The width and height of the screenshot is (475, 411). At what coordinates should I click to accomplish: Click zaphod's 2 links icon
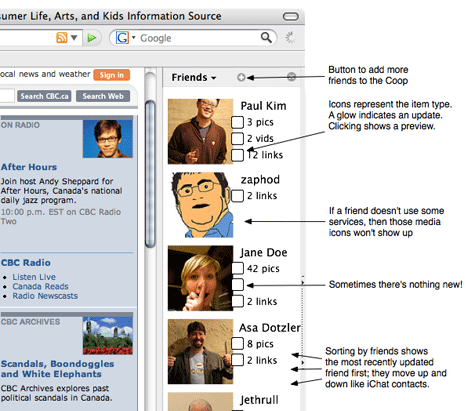coord(237,196)
